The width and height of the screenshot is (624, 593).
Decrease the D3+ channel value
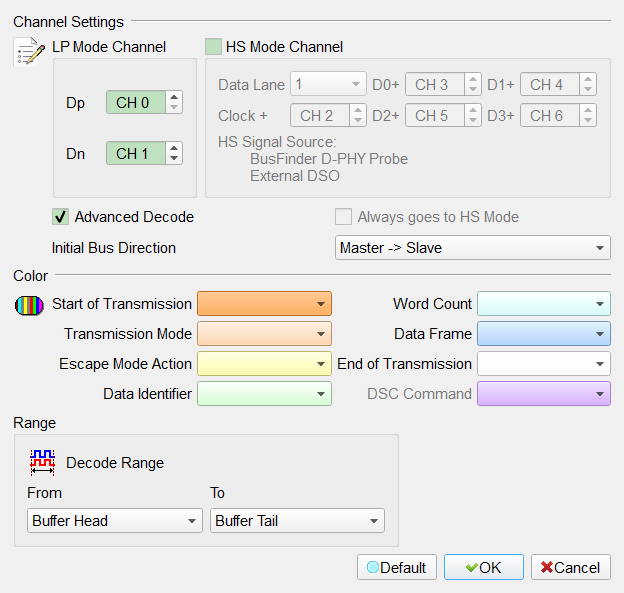pos(588,121)
